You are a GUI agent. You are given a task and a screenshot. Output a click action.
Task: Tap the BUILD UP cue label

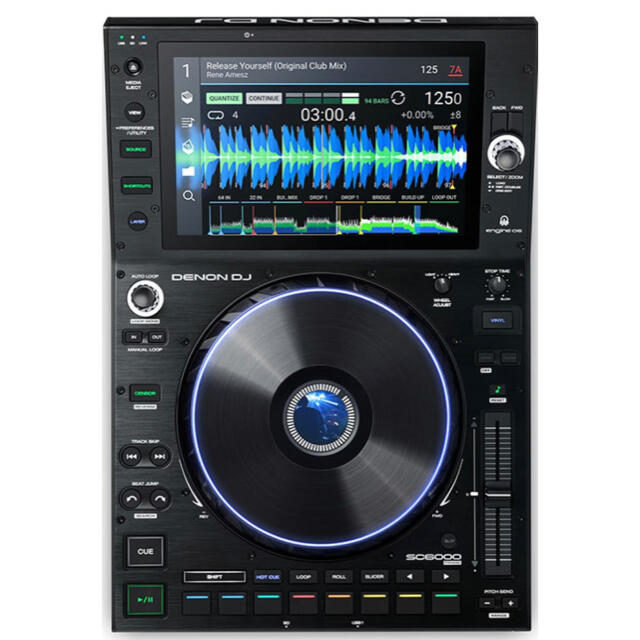tap(412, 198)
